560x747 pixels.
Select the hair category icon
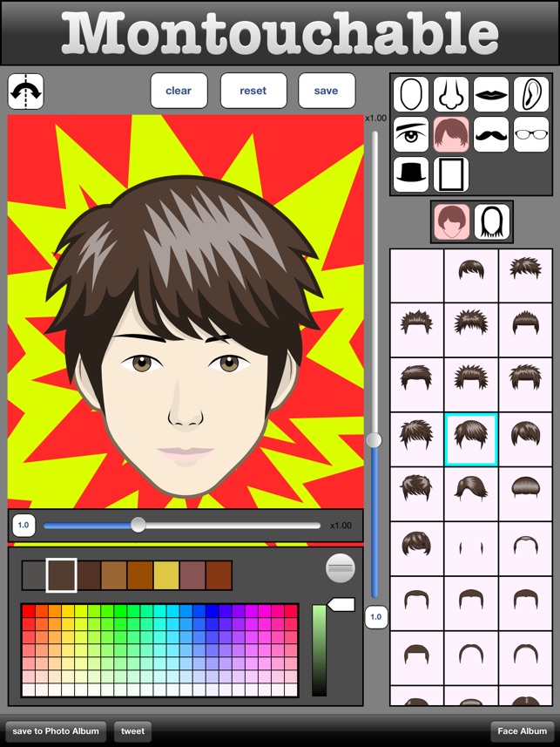tap(451, 134)
